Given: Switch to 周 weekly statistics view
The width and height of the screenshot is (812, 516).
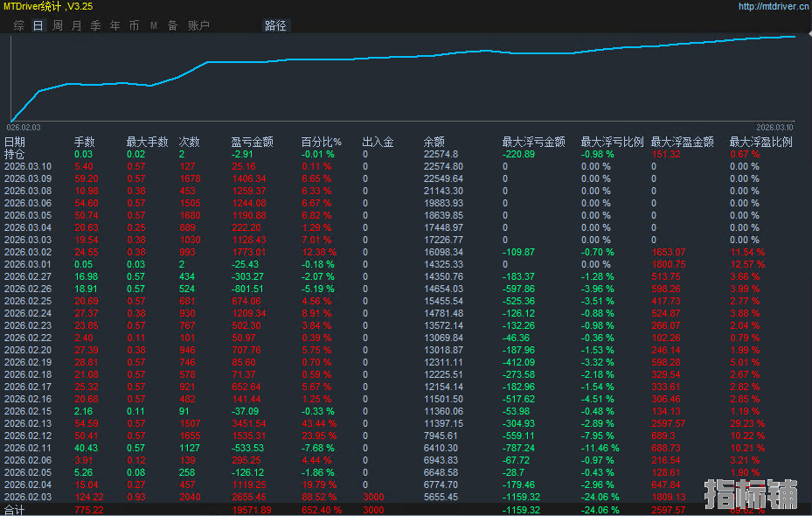Looking at the screenshot, I should click(x=56, y=25).
